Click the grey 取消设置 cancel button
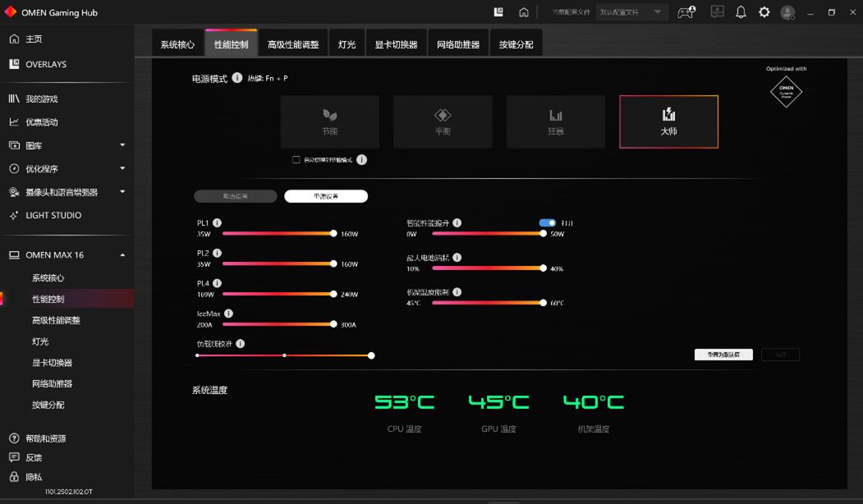This screenshot has height=504, width=863. coord(236,196)
